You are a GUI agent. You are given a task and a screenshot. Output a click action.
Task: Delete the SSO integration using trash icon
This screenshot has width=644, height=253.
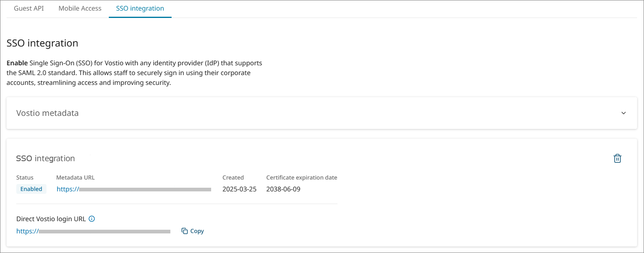tap(617, 158)
